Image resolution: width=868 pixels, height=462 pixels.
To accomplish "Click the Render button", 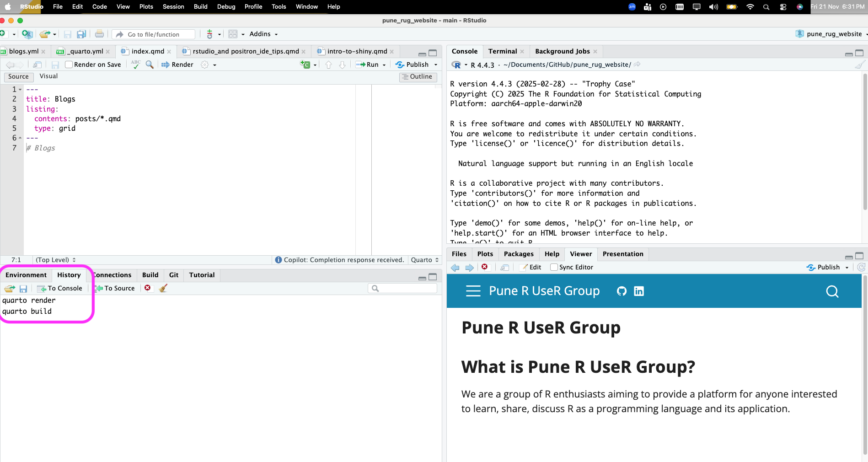I will [x=177, y=64].
